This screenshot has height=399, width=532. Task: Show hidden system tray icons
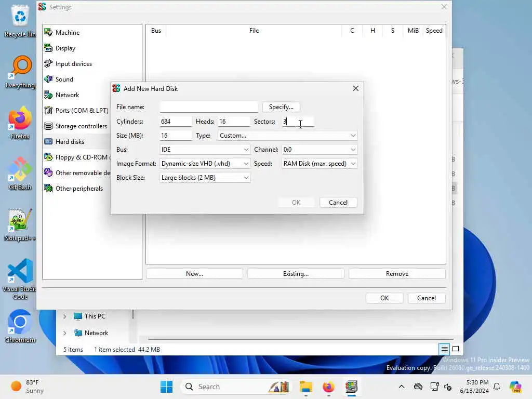click(x=402, y=387)
